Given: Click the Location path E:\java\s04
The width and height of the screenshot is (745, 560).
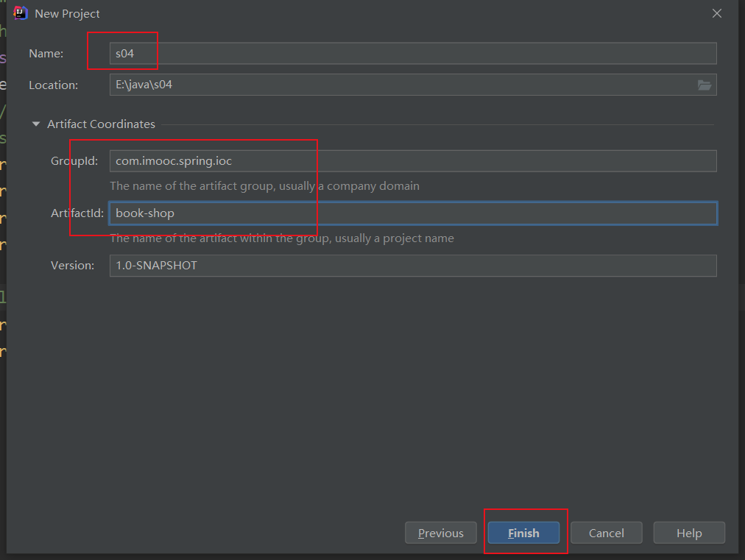Looking at the screenshot, I should click(x=294, y=85).
